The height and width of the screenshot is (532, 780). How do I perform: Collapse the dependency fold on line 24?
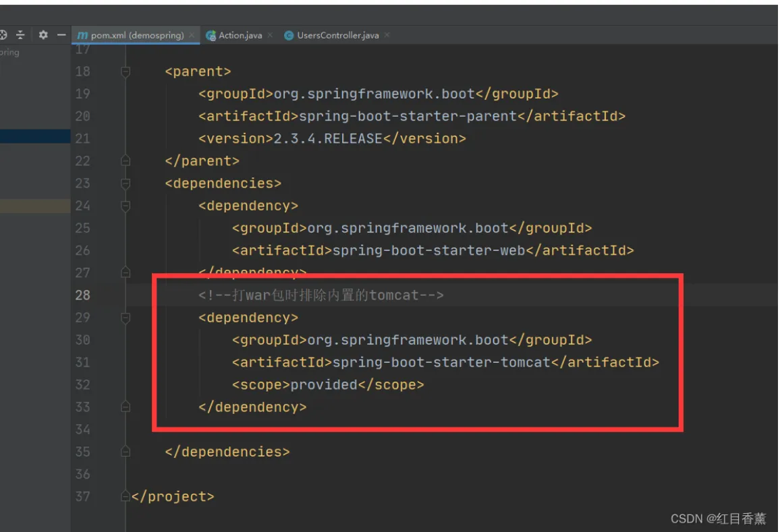coord(126,206)
